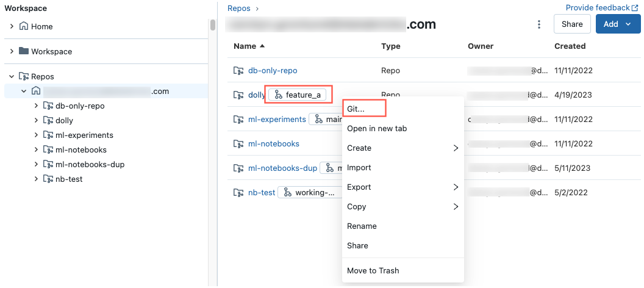
Task: Click the repo icon next to db-only-repo row
Action: (238, 71)
